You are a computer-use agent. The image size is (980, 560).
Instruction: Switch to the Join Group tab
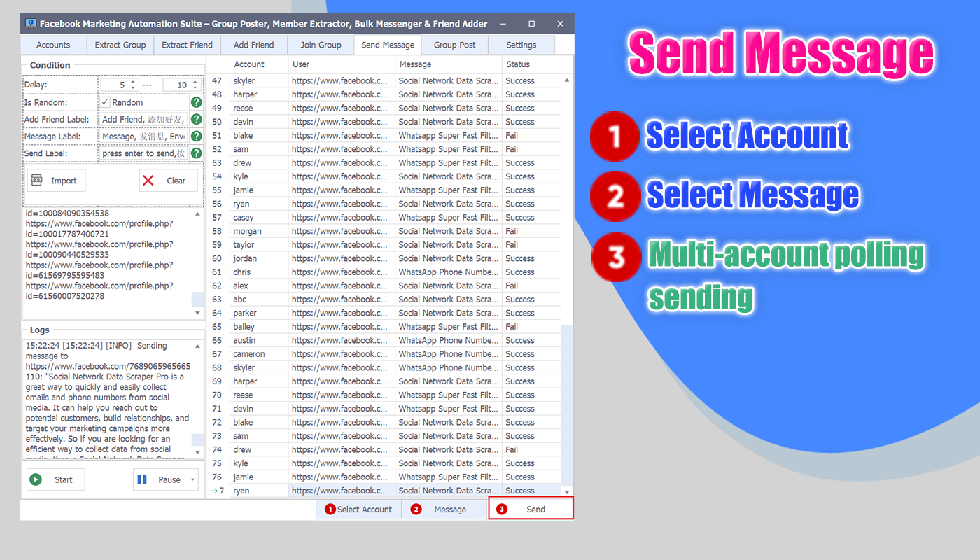pos(321,45)
